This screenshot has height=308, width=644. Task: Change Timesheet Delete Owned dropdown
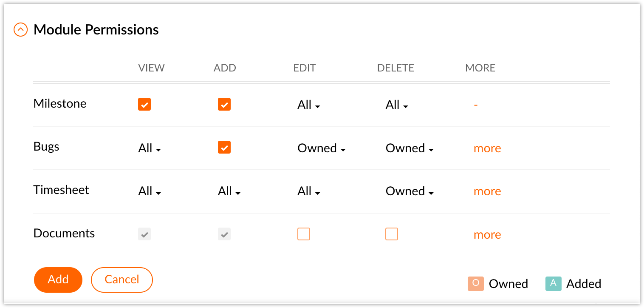coord(410,191)
